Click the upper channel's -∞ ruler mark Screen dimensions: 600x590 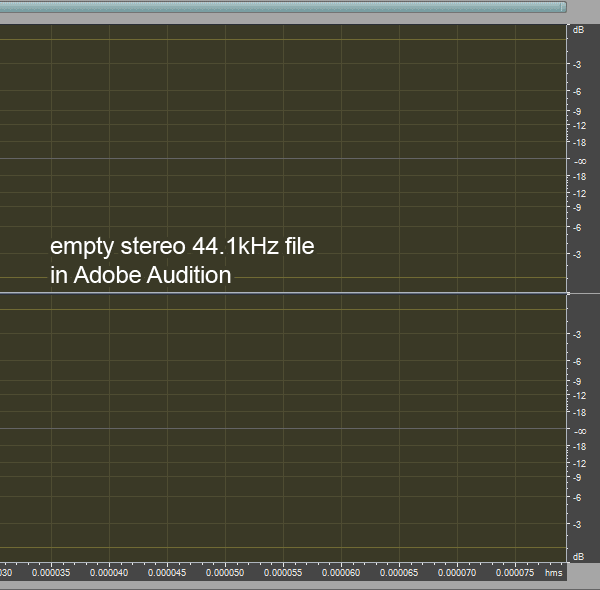pos(579,160)
